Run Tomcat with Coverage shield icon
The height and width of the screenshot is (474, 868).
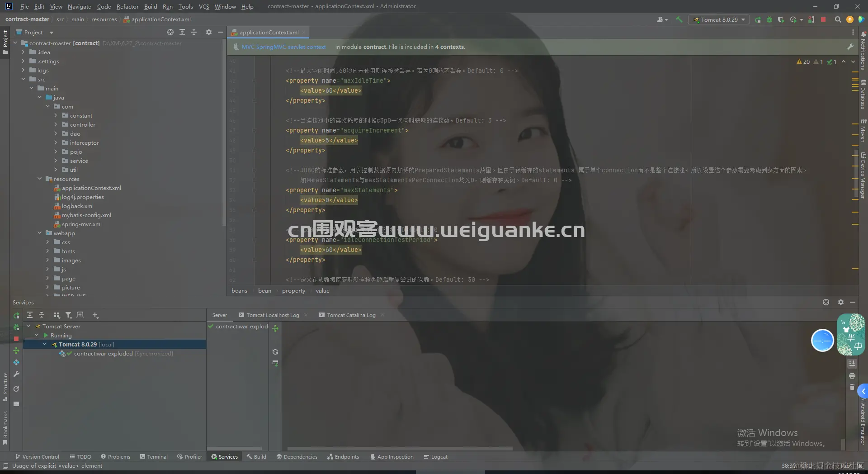(x=781, y=19)
